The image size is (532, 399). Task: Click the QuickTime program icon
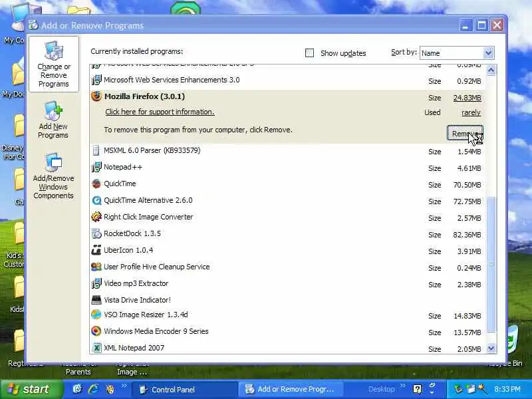click(x=96, y=184)
